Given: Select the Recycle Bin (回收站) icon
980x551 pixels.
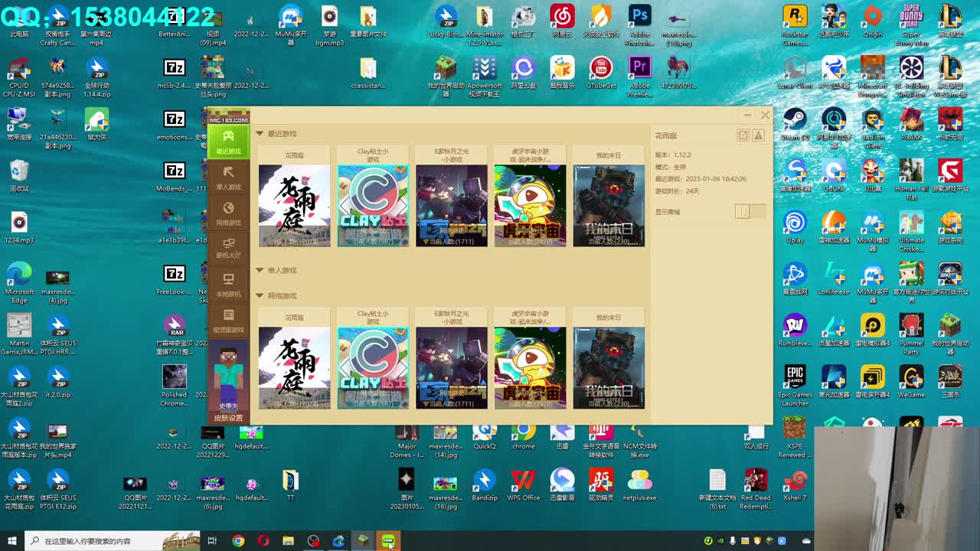Looking at the screenshot, I should tap(19, 176).
